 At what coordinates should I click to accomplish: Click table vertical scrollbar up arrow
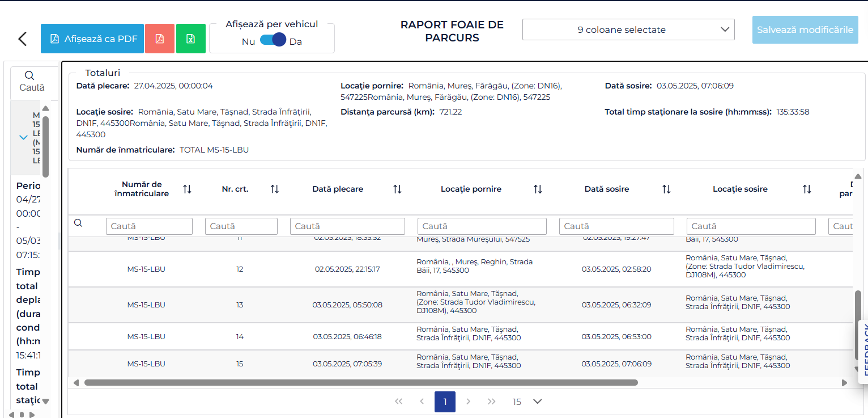[858, 176]
